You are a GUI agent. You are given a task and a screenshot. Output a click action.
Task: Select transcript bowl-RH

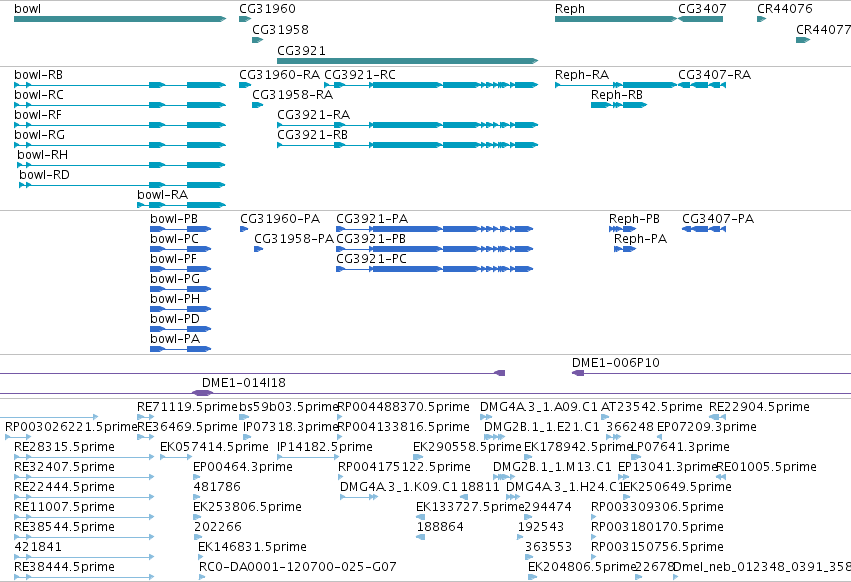122,165
